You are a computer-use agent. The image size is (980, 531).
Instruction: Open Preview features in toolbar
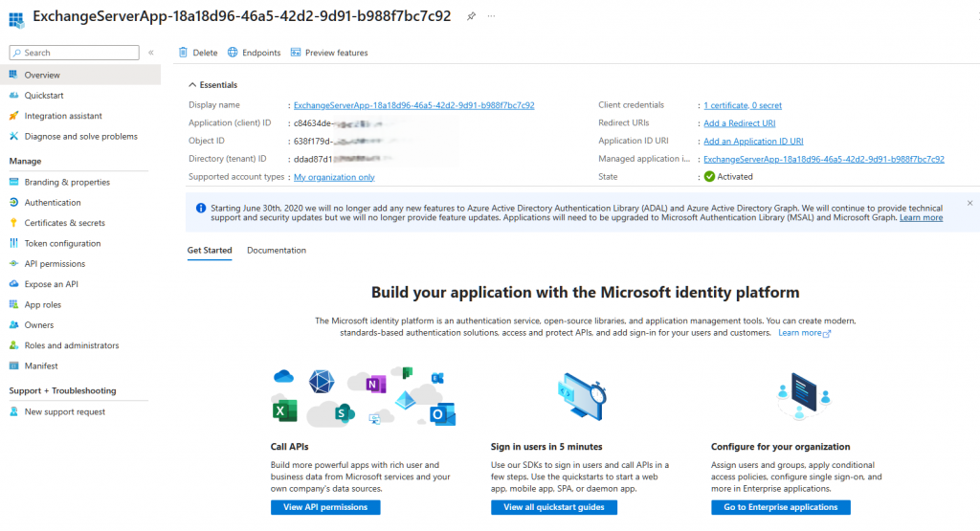point(329,53)
